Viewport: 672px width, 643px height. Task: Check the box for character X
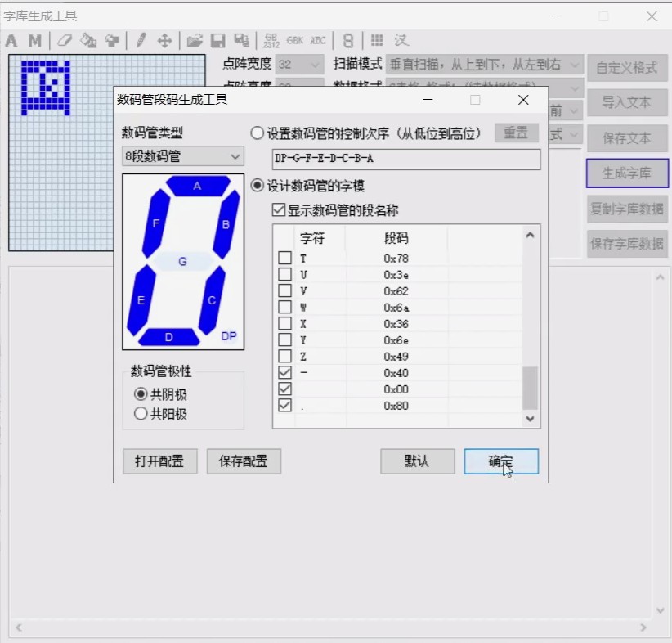(285, 323)
